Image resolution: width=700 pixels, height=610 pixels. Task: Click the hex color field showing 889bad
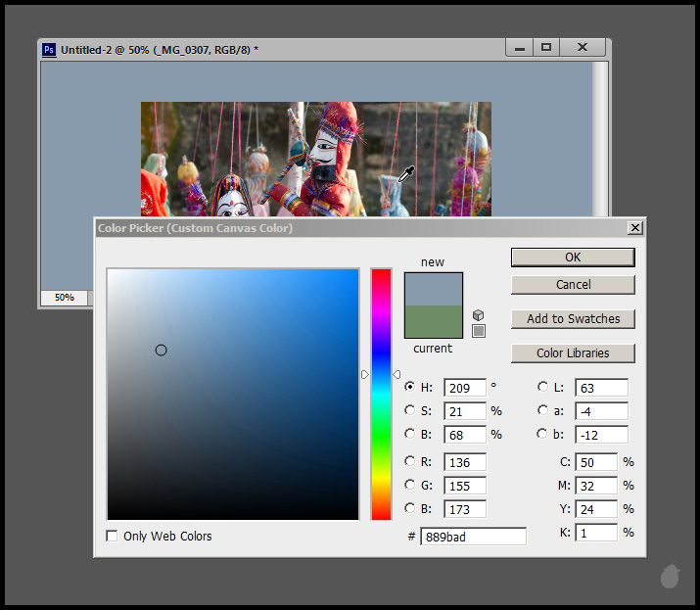click(x=473, y=537)
